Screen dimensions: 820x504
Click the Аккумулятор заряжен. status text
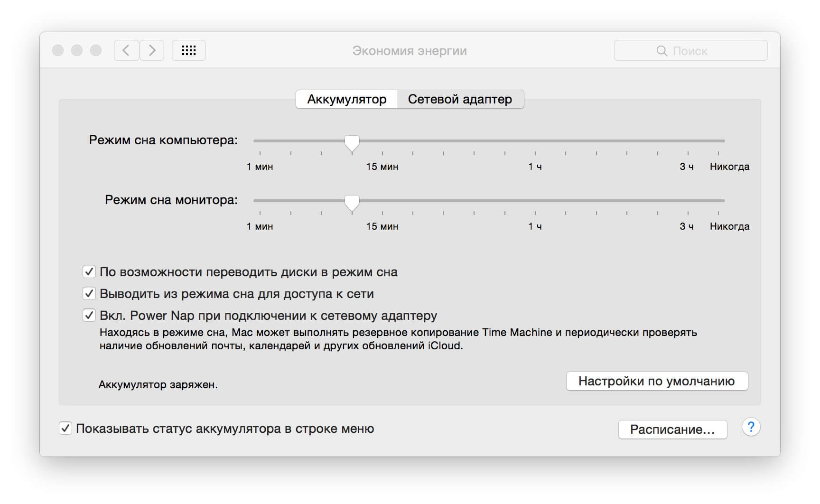[x=158, y=385]
